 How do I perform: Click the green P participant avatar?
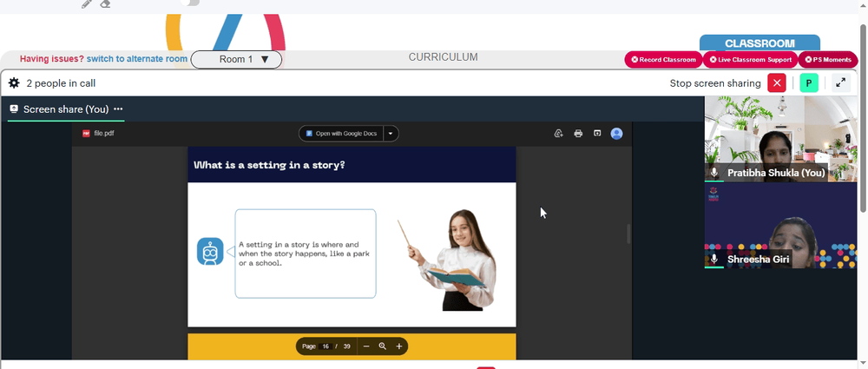pos(809,83)
